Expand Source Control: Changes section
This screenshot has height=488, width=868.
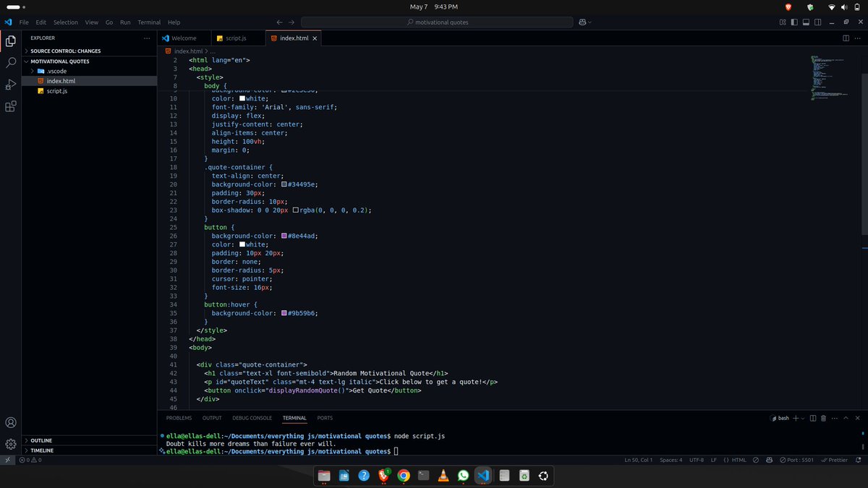click(x=89, y=51)
